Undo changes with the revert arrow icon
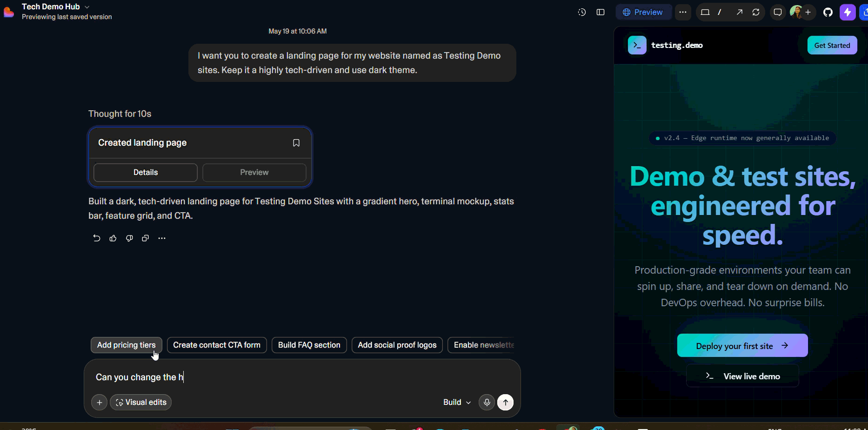Screen dimensions: 868x430 pos(96,238)
